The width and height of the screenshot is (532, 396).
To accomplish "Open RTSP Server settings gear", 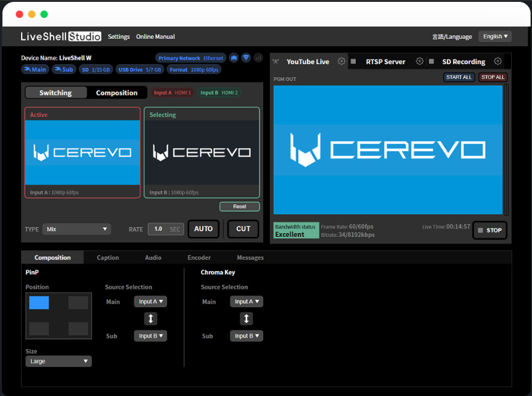I will point(420,61).
